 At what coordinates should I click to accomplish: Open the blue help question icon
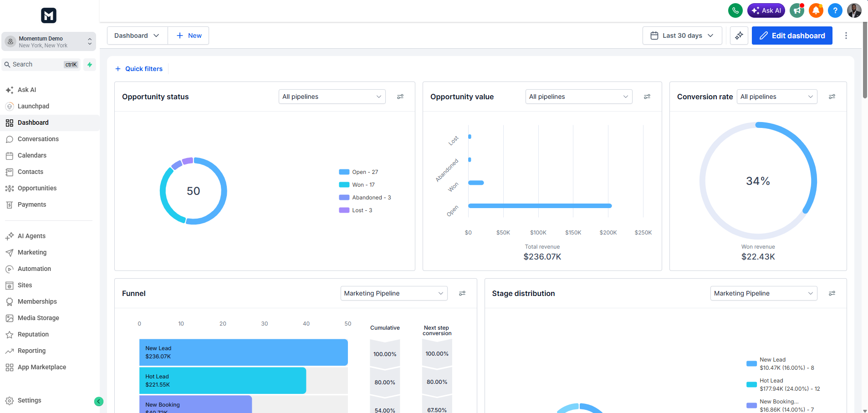[x=835, y=10]
